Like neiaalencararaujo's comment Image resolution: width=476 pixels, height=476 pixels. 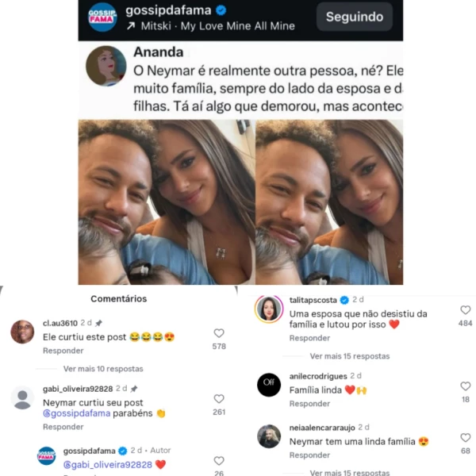(466, 437)
